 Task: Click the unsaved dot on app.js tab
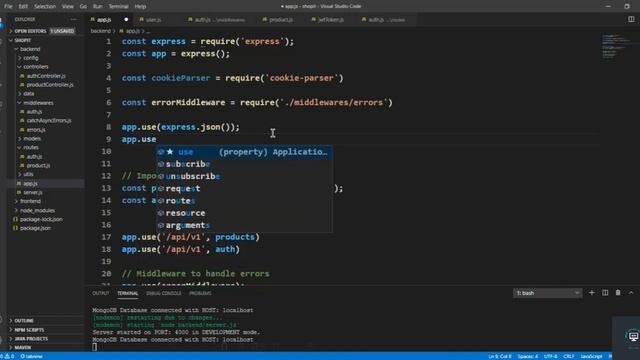coord(126,19)
